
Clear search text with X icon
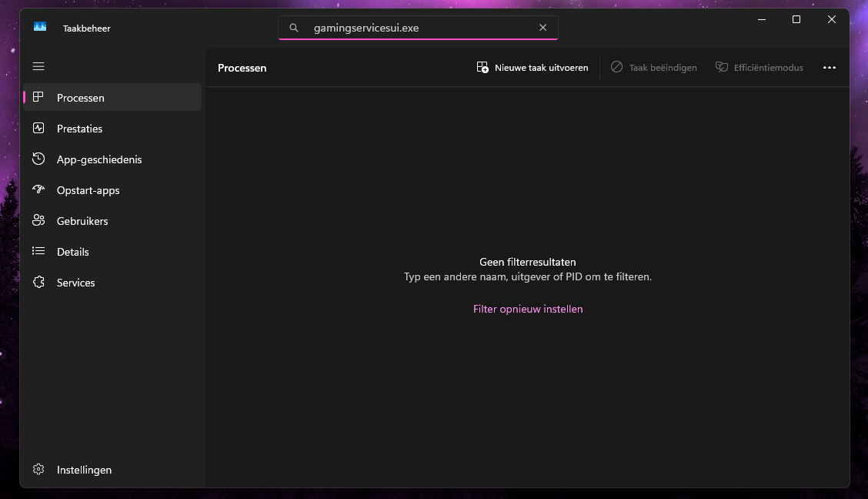pos(543,28)
